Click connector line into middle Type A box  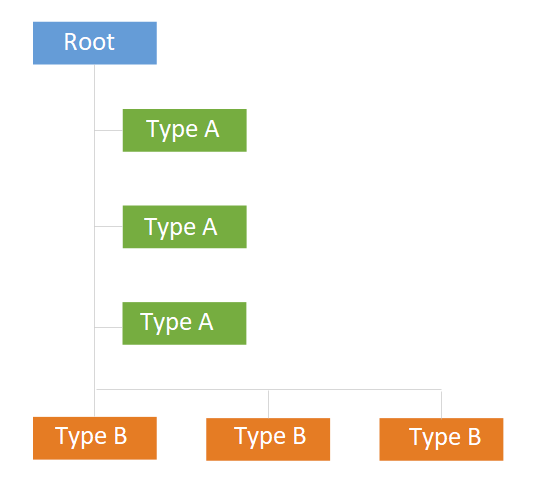[109, 226]
